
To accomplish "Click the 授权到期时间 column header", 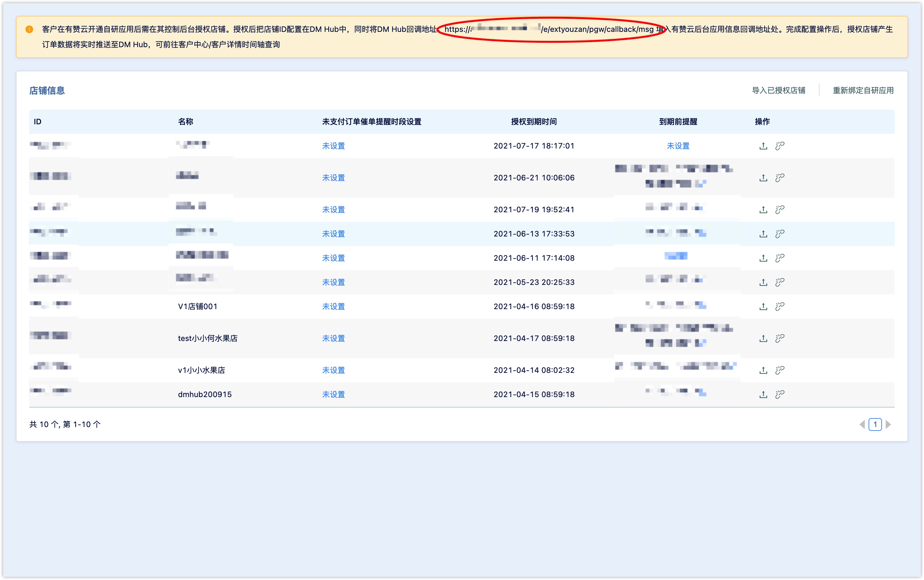I will tap(534, 122).
